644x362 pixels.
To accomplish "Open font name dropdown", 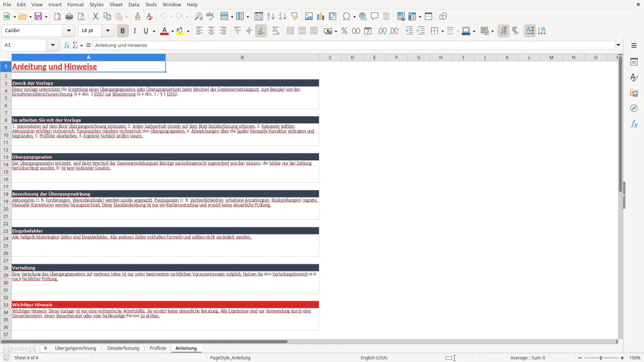I will [x=68, y=31].
